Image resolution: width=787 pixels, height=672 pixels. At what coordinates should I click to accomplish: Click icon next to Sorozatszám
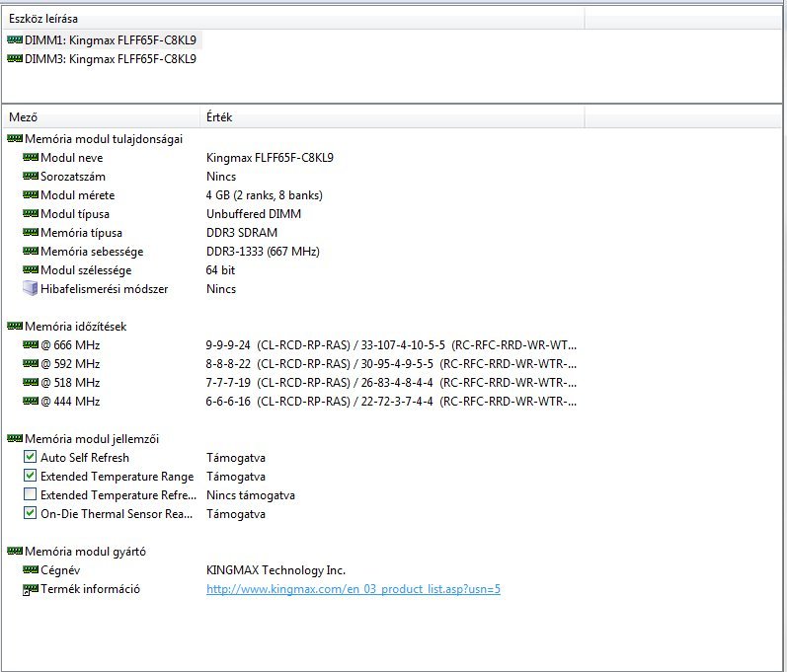coord(31,176)
